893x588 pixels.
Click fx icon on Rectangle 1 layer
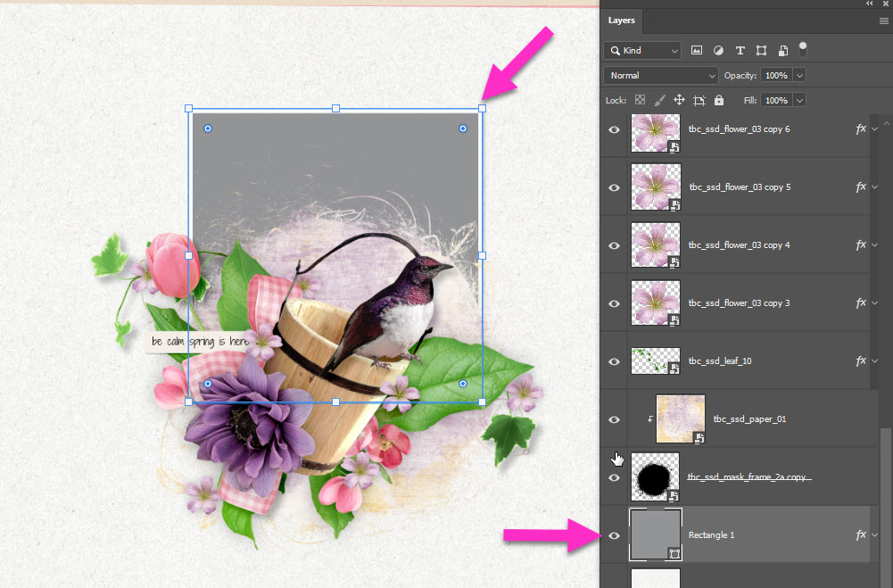pyautogui.click(x=861, y=534)
